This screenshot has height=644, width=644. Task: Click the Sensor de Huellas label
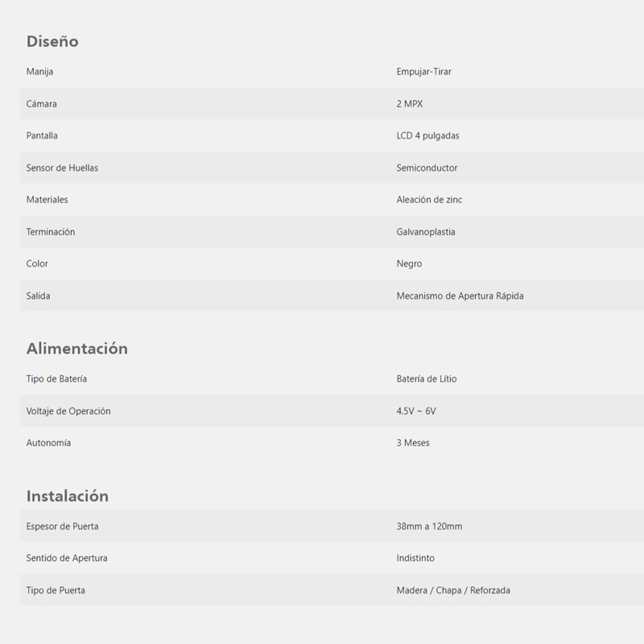point(62,167)
